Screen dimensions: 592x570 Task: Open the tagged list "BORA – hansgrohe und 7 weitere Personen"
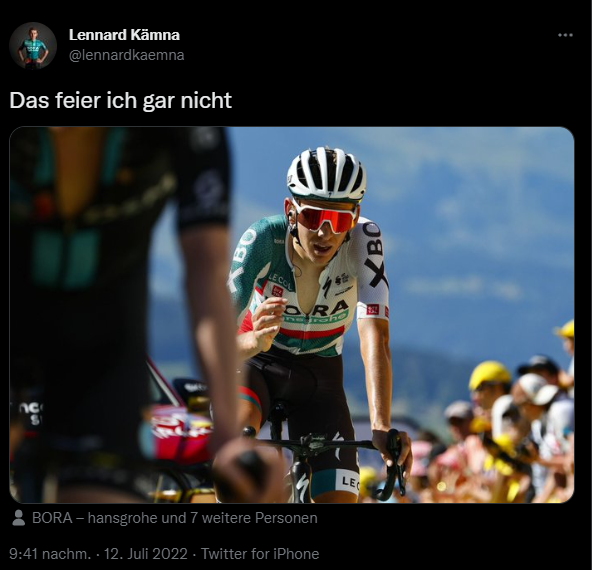click(x=174, y=518)
